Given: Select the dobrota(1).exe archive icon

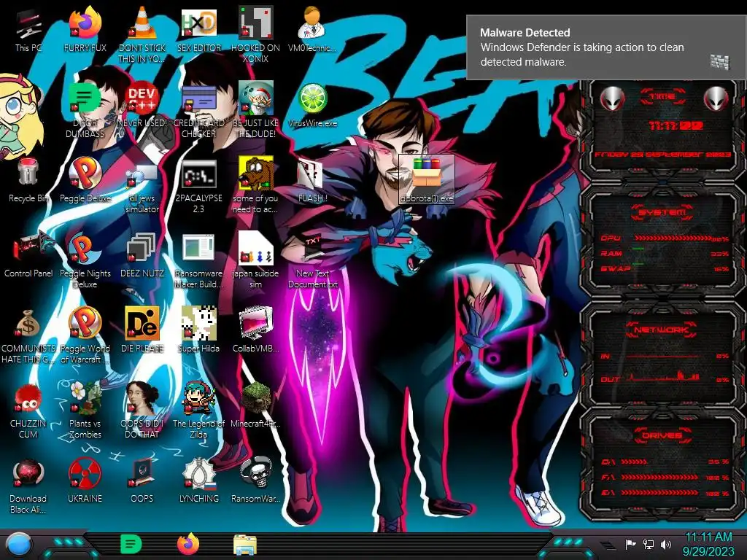Looking at the screenshot, I should coord(426,179).
